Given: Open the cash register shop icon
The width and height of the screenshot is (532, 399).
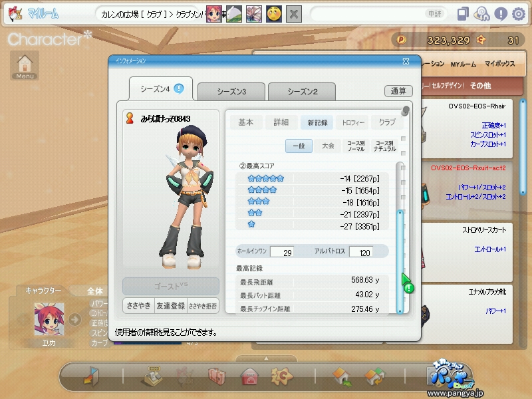Looking at the screenshot, I should pos(152,376).
